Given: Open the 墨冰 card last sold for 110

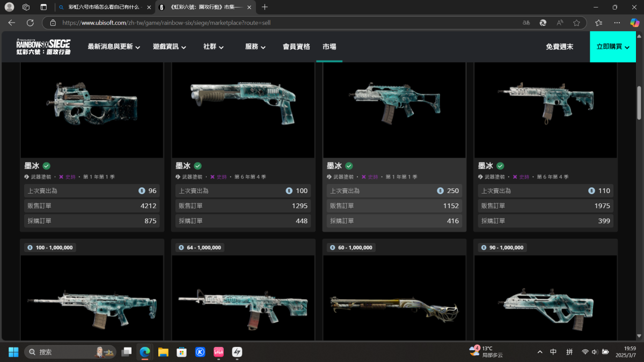Looking at the screenshot, I should tap(546, 147).
